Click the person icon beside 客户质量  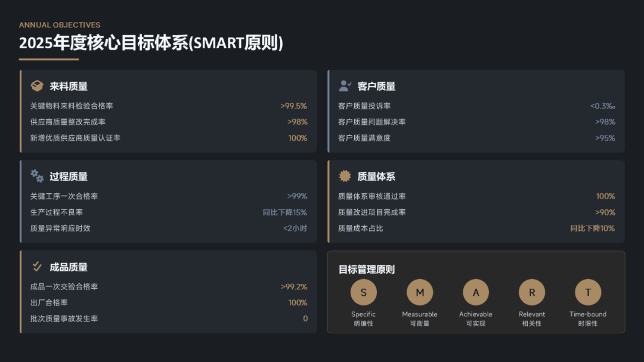point(345,86)
